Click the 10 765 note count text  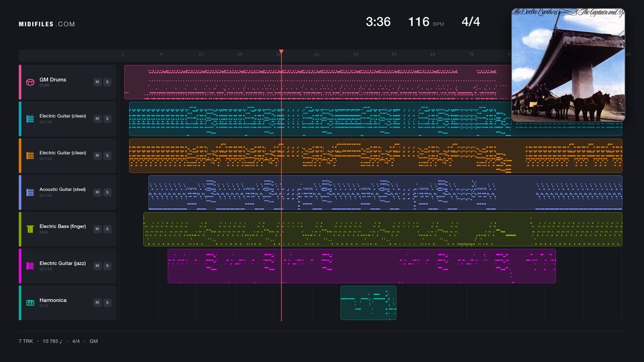53,341
